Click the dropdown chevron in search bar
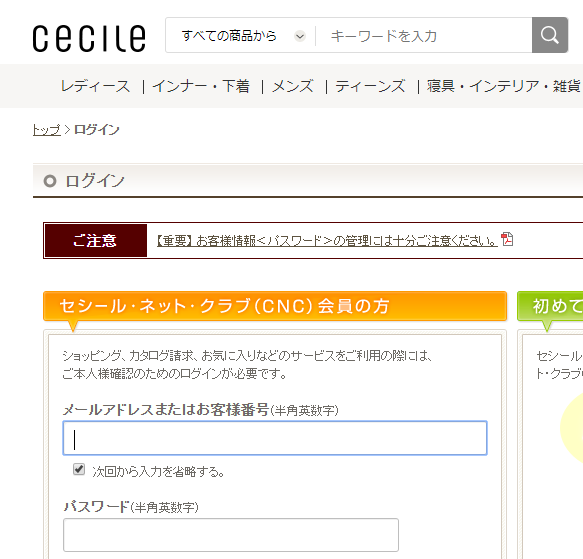The height and width of the screenshot is (559, 583). click(x=300, y=36)
